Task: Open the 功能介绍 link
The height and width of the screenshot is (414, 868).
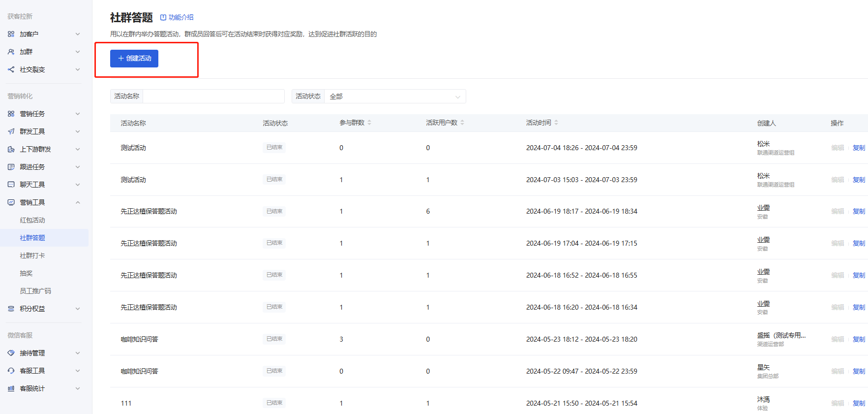Action: click(x=177, y=17)
